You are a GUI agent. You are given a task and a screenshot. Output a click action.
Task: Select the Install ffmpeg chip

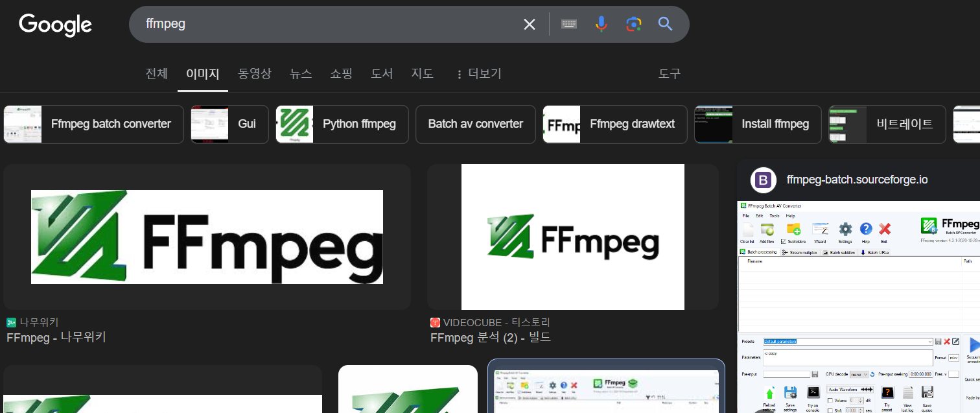click(758, 124)
